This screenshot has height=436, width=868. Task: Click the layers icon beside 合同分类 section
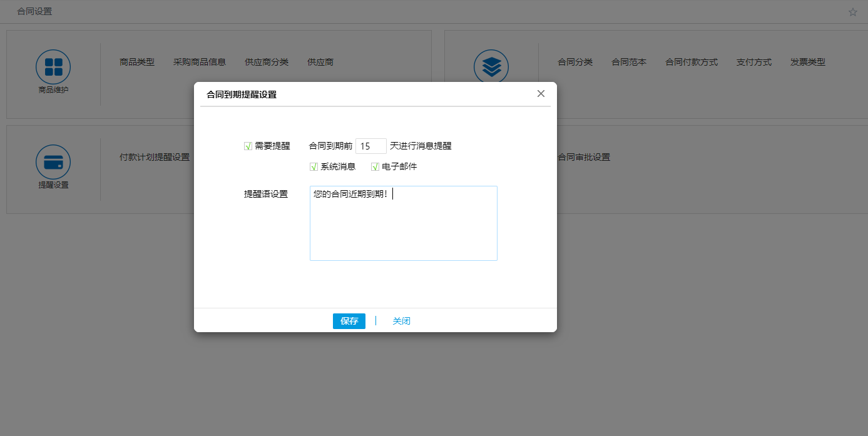[491, 66]
